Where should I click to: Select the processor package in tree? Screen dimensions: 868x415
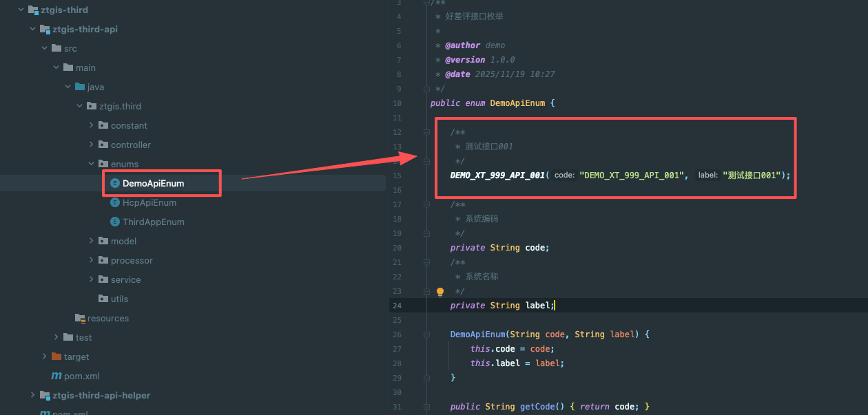(132, 261)
